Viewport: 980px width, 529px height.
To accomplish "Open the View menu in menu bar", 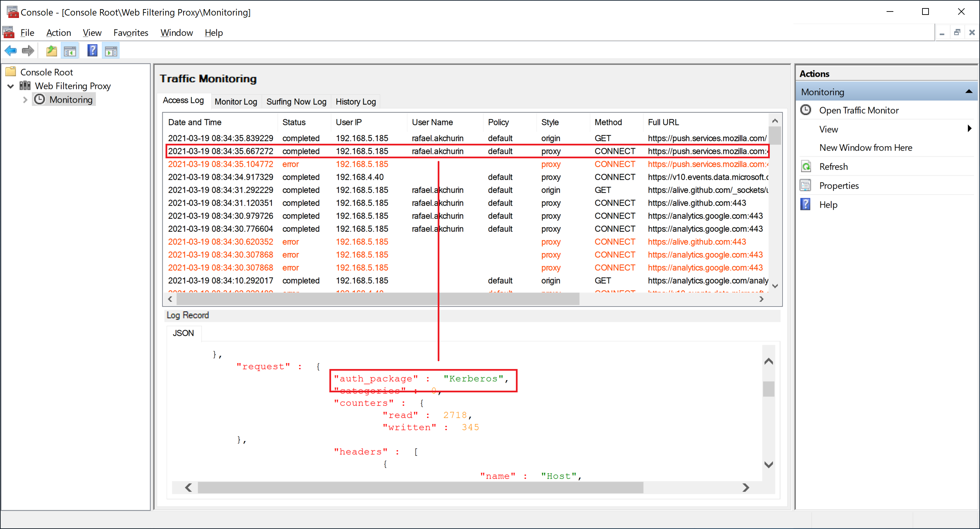I will pos(92,33).
